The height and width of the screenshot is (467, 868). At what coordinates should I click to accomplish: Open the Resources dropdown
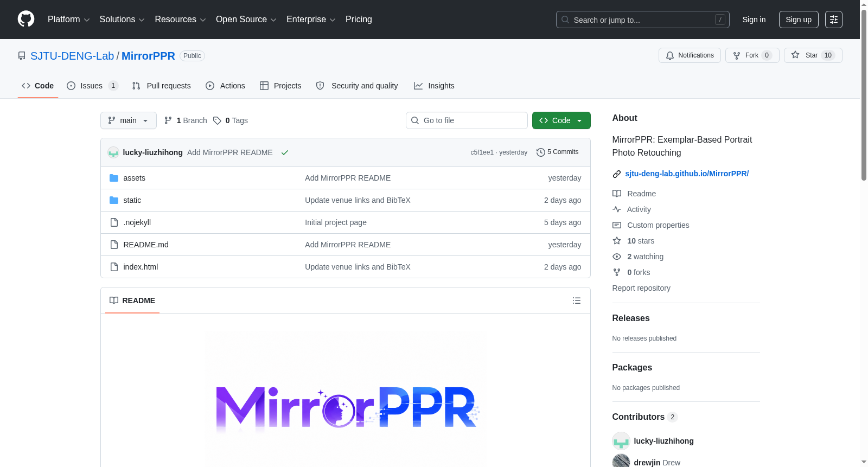180,20
